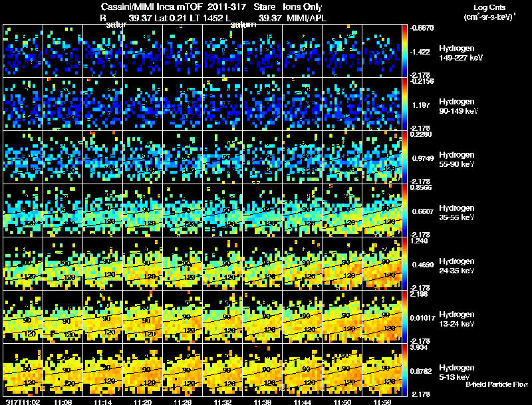This screenshot has height=405, width=532.
Task: Click the 'Cassini/MIMI Inca mTOF' title text
Action: [152, 7]
